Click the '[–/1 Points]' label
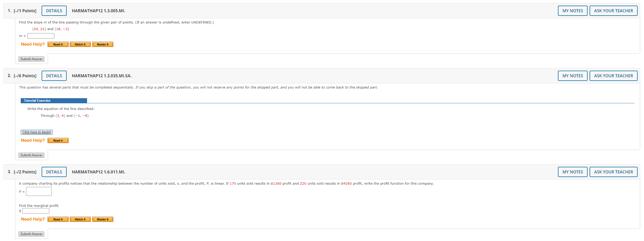Screen dimensions: 644x241 (25, 11)
